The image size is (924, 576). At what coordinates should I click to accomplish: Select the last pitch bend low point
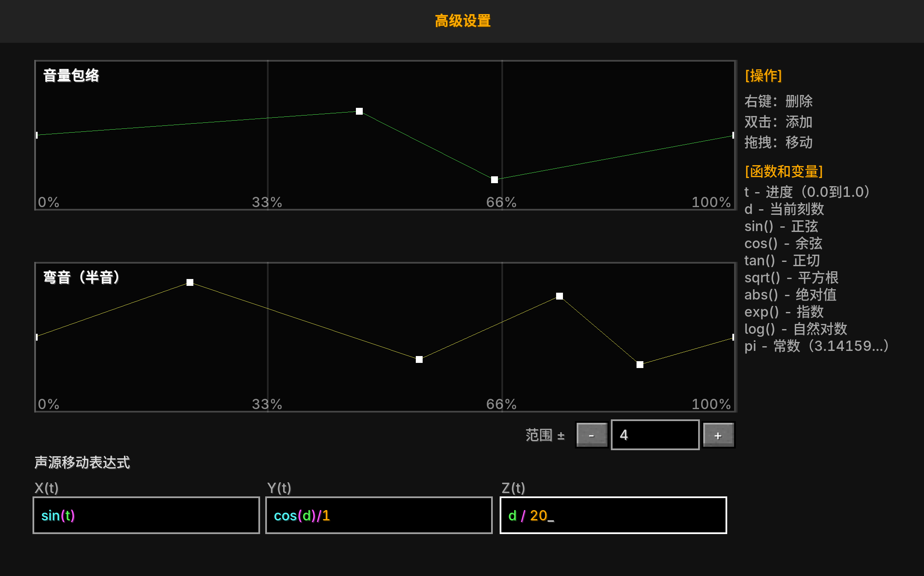pos(640,365)
